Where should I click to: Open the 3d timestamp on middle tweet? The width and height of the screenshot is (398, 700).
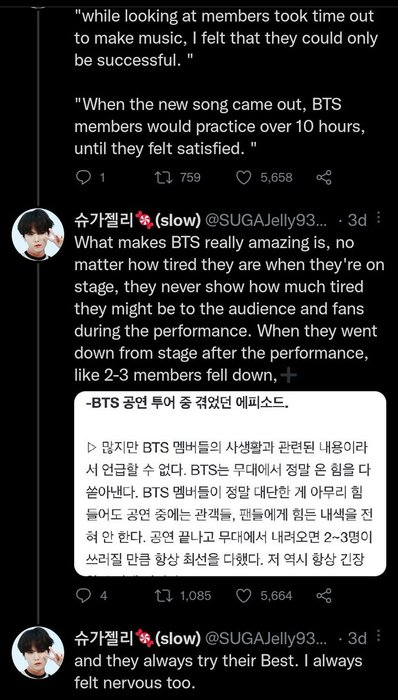click(x=357, y=220)
